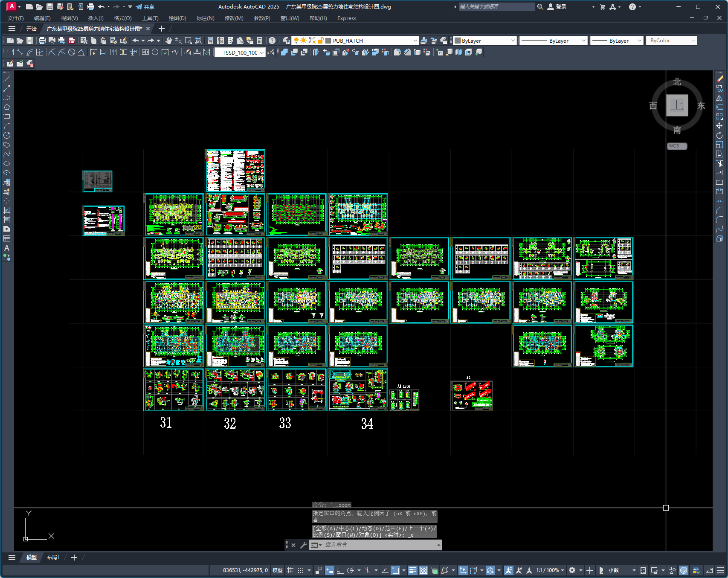Toggle lineweight display in the status bar
The height and width of the screenshot is (578, 728).
(x=413, y=570)
